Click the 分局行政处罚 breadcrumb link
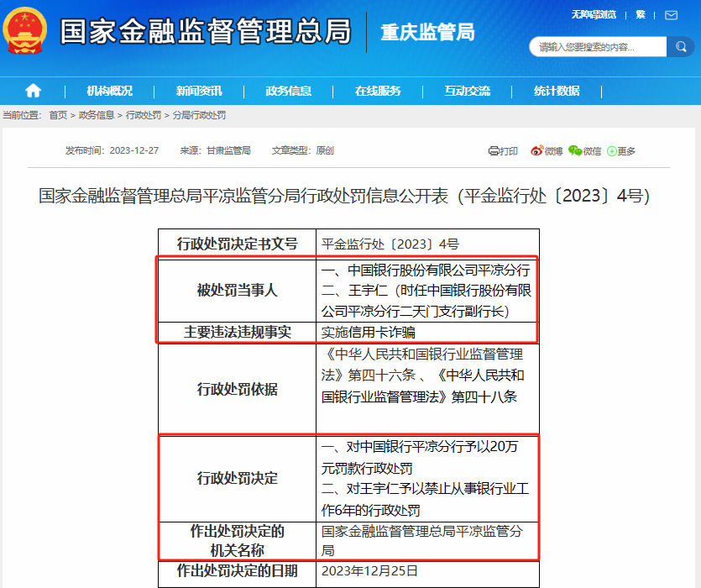The width and height of the screenshot is (701, 588). pos(200,115)
